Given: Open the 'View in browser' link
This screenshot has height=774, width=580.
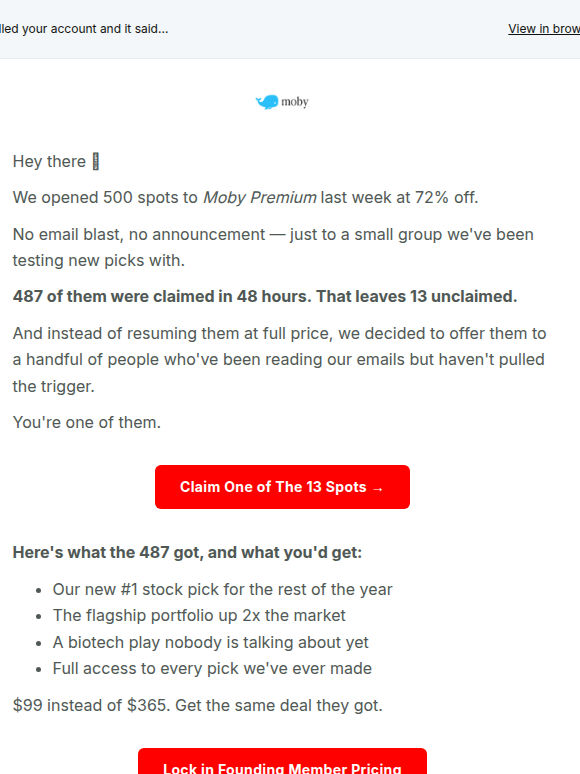Looking at the screenshot, I should click(544, 29).
